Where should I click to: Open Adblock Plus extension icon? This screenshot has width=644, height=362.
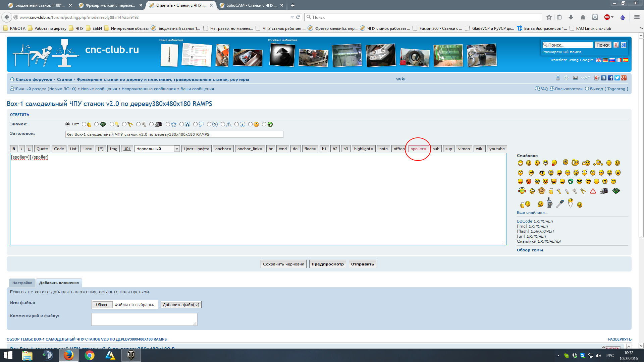[607, 17]
